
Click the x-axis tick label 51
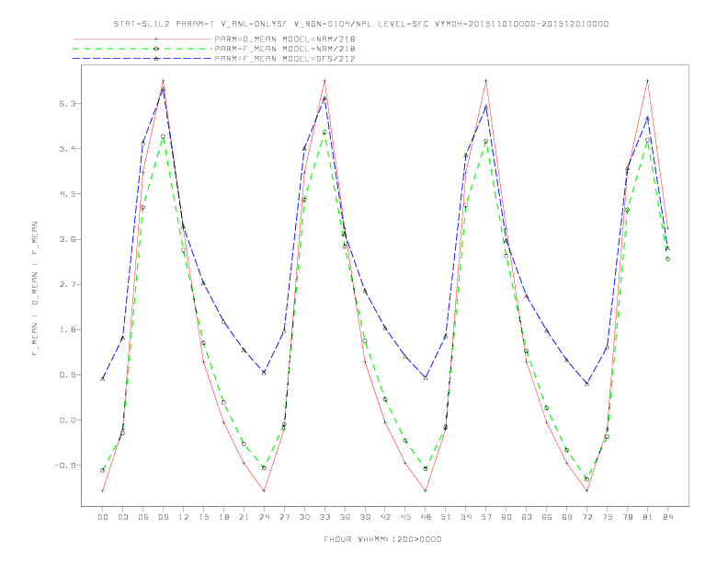click(446, 517)
